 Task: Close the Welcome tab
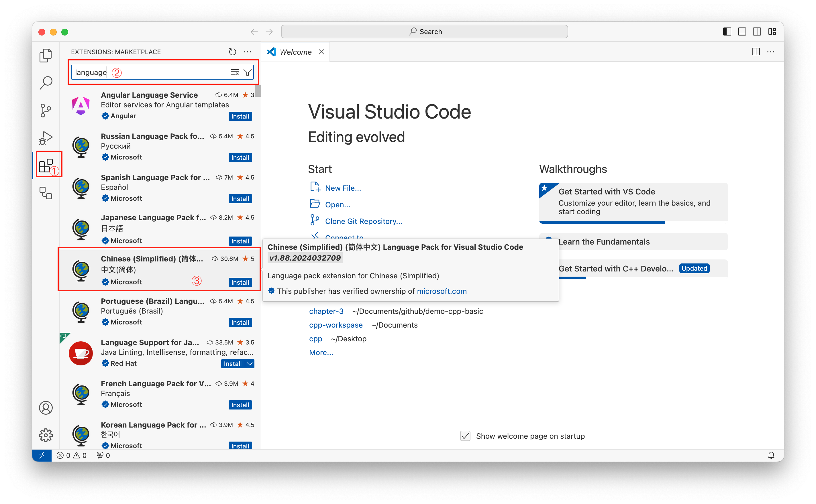(321, 52)
